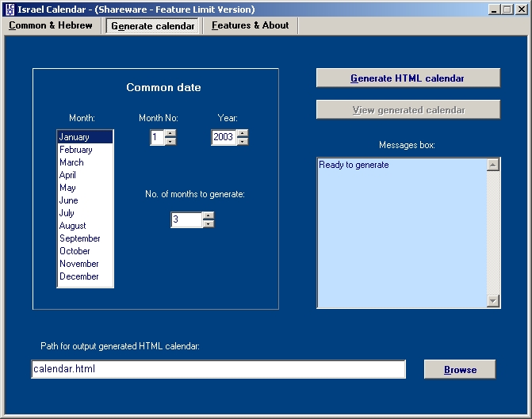Decrease number of months to generate

[209, 224]
